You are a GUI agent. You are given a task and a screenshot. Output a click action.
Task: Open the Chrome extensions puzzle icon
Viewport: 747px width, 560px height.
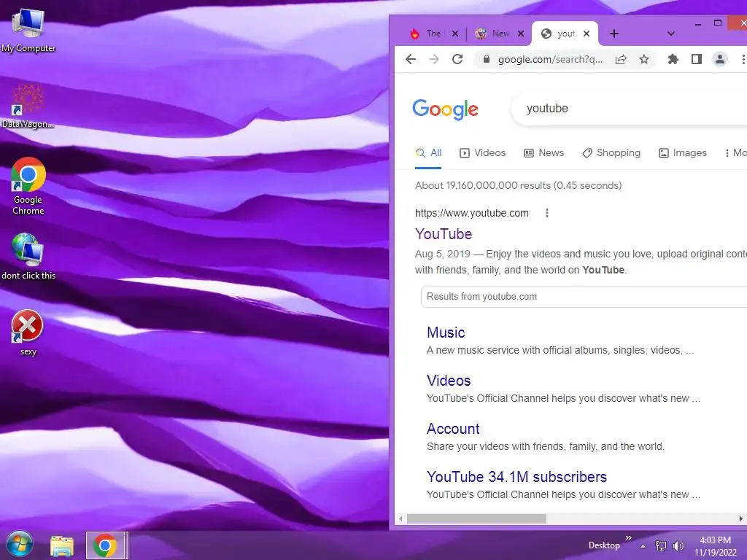pos(673,59)
